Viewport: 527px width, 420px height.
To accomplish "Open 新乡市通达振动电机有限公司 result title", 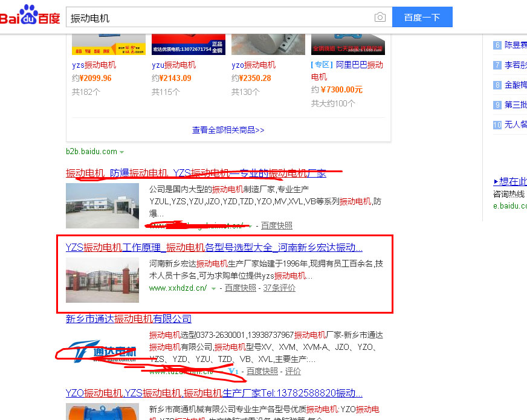I will pos(128,318).
